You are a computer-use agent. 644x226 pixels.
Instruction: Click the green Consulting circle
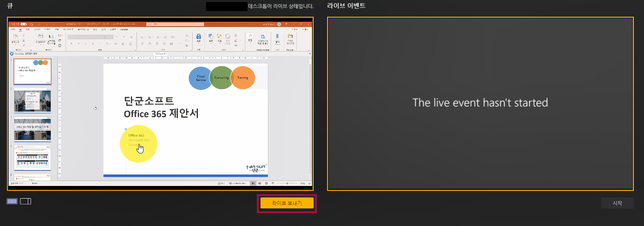point(221,78)
